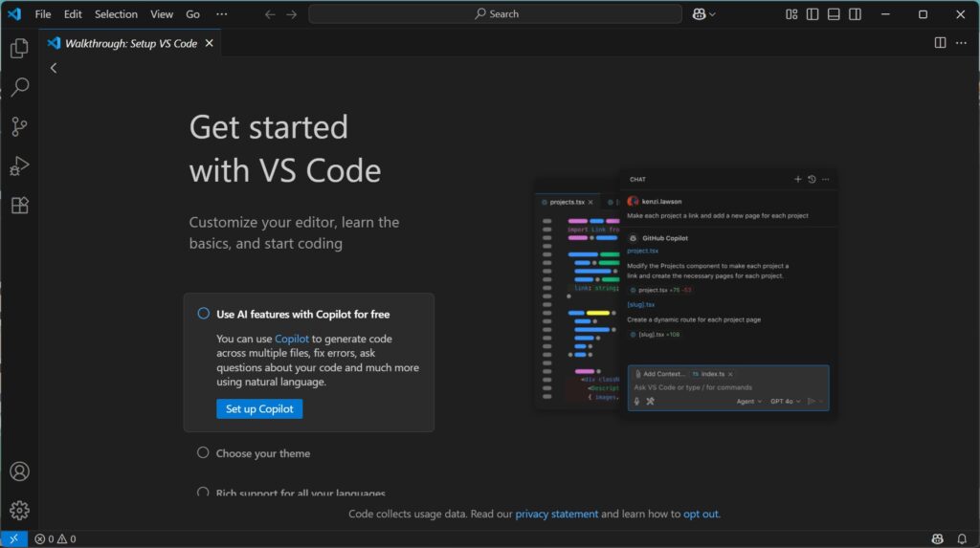Click the Copilot icon in the title bar
This screenshot has width=980, height=548.
[x=699, y=13]
